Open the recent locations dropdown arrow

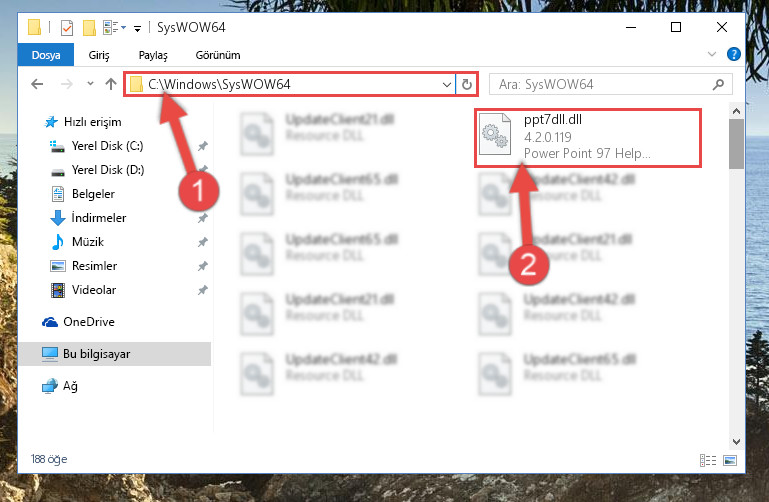click(x=90, y=84)
